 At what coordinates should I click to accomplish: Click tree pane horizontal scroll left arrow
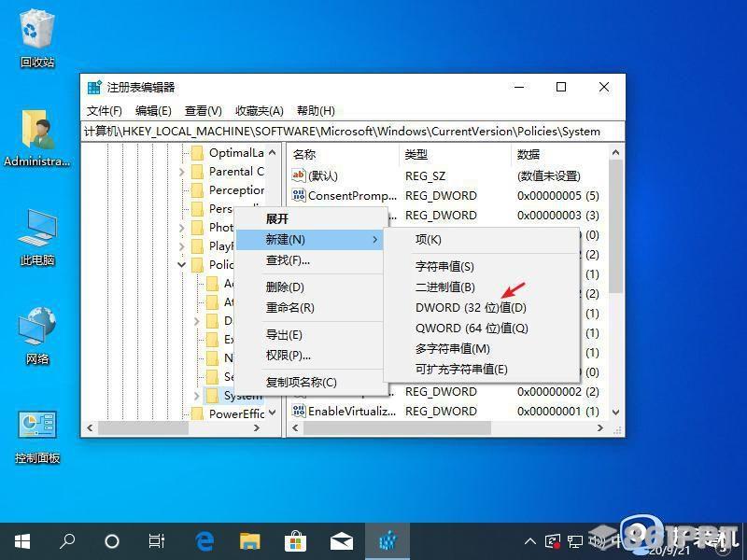pyautogui.click(x=90, y=428)
